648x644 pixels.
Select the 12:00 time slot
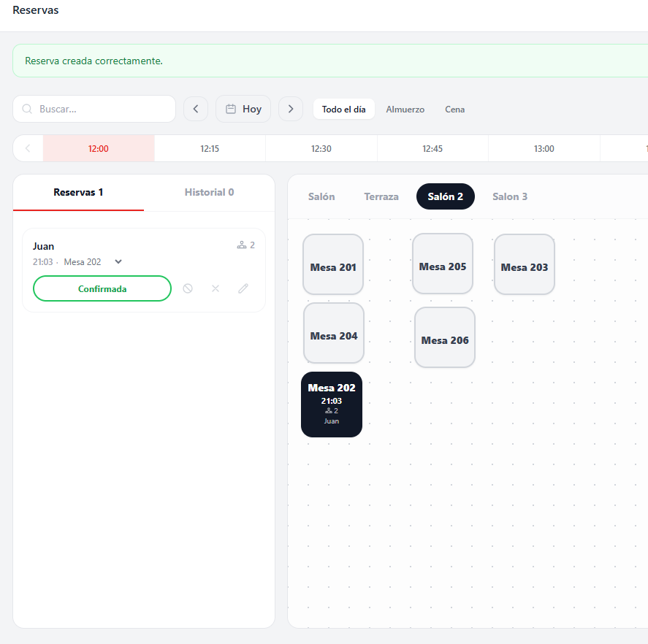[99, 149]
